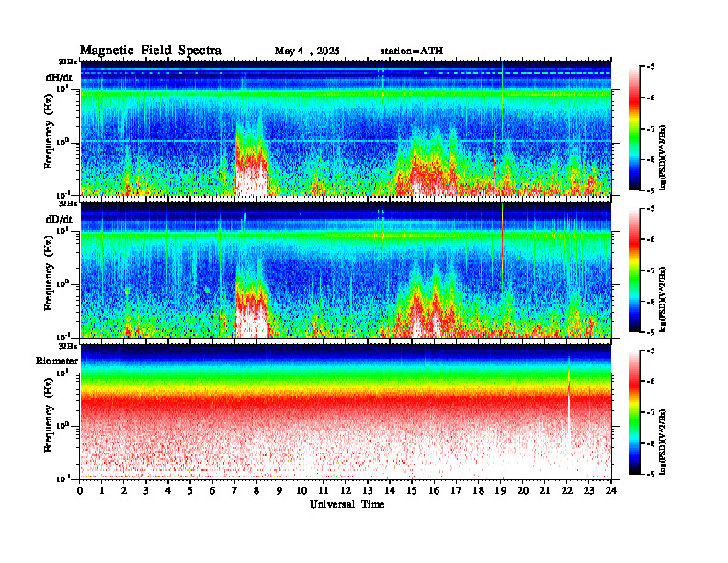The width and height of the screenshot is (728, 563).
Task: Click hour '2' on the Universal Time axis
Action: tap(124, 491)
